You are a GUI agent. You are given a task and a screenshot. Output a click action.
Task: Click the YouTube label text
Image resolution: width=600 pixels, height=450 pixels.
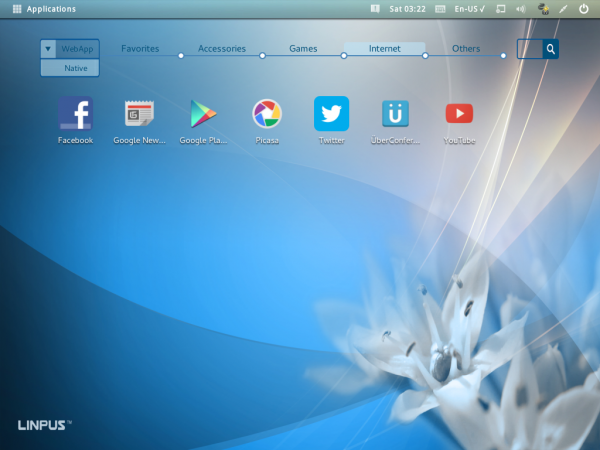(x=459, y=140)
